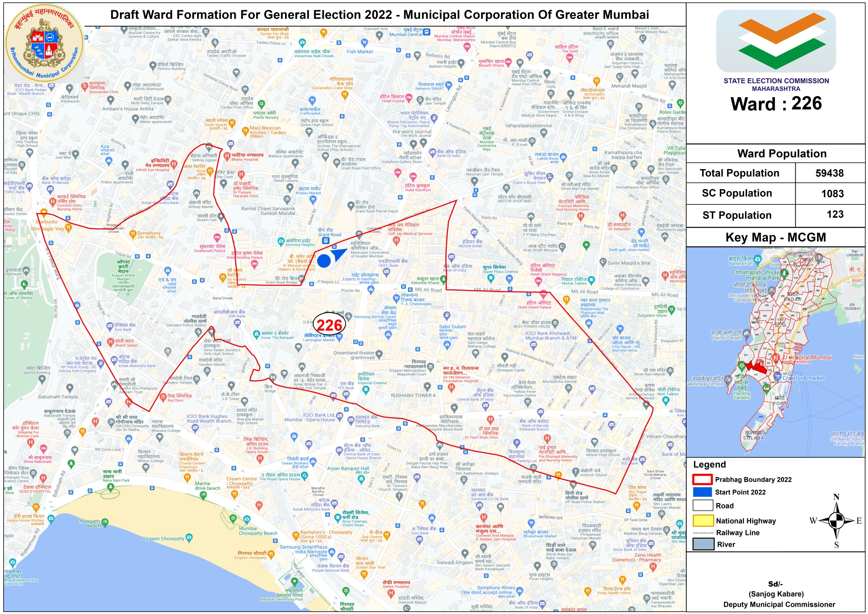Click the blue start point circle marker

(324, 261)
